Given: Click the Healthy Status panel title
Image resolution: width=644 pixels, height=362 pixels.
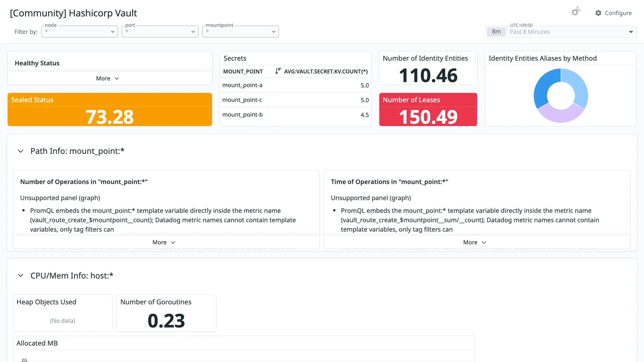Looking at the screenshot, I should click(x=37, y=63).
